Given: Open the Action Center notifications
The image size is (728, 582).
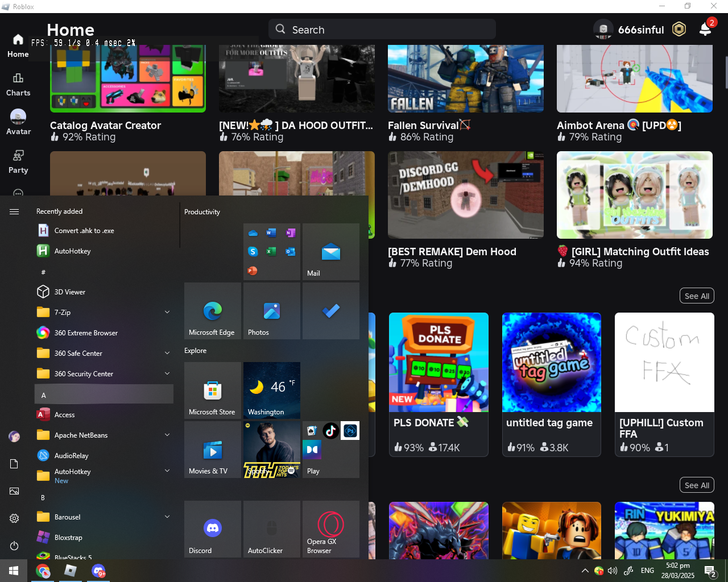Looking at the screenshot, I should click(x=710, y=571).
